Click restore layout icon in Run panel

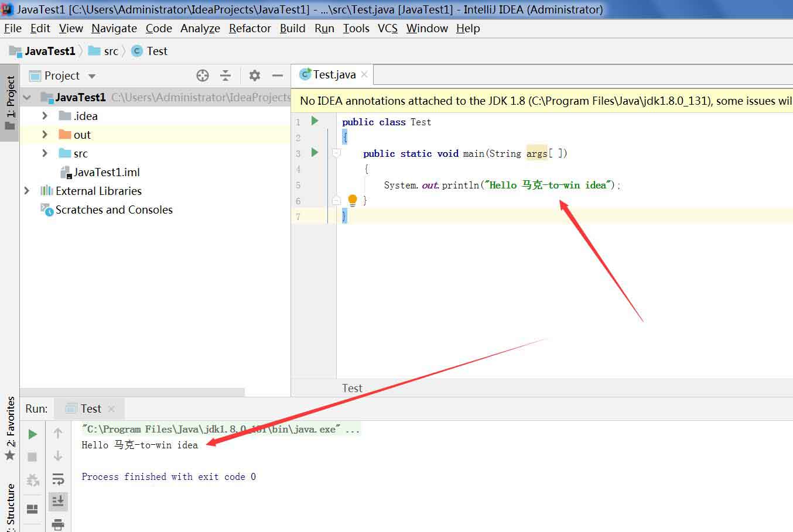pyautogui.click(x=33, y=509)
